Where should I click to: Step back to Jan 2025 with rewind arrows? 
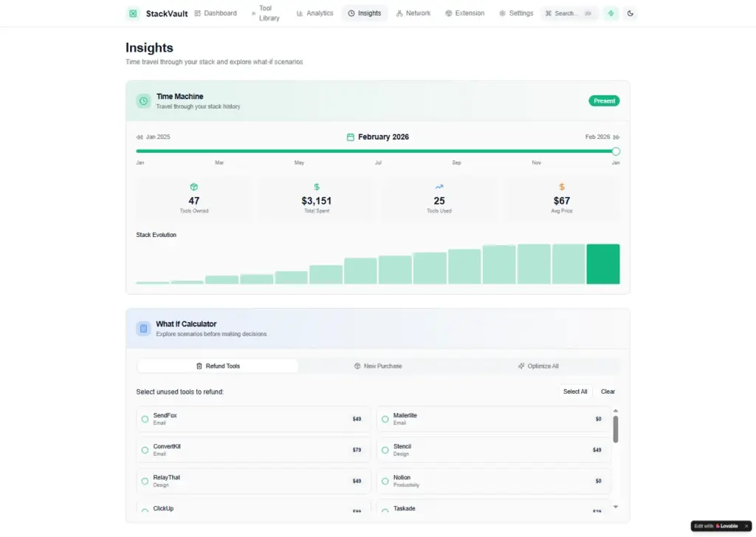coord(139,137)
